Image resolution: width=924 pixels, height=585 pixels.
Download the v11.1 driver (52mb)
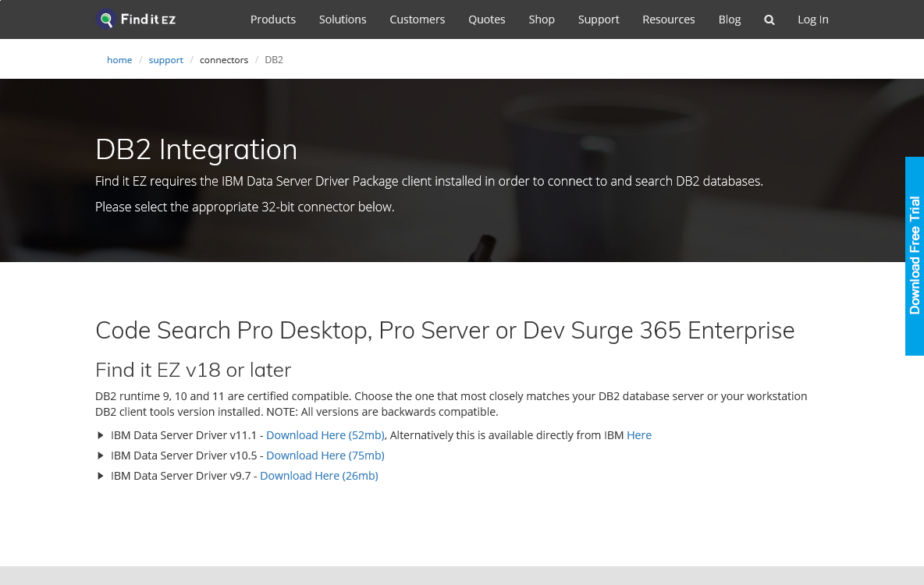click(325, 435)
